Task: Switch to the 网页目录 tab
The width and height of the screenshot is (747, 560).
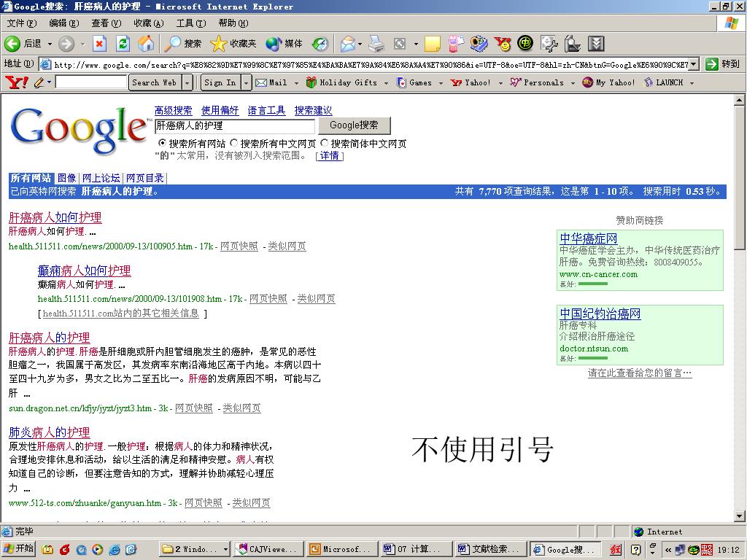Action: [145, 178]
